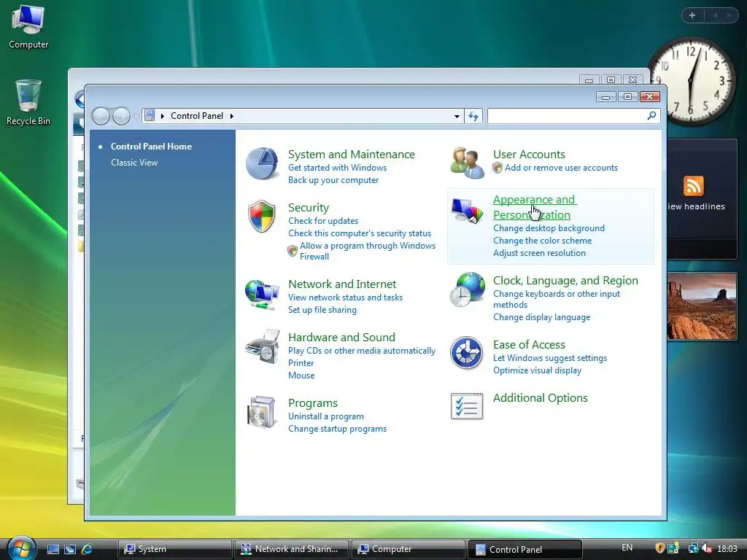The height and width of the screenshot is (560, 747).
Task: Select Control Panel Home in sidebar
Action: coord(152,146)
